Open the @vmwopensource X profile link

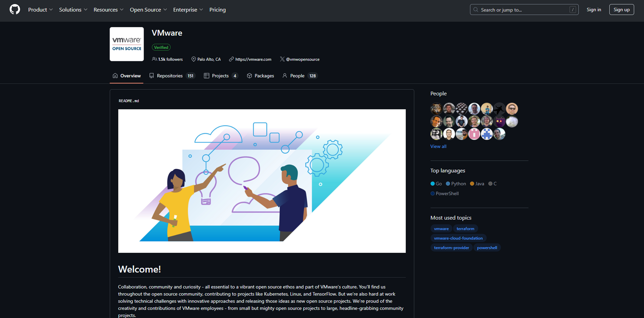[x=303, y=59]
